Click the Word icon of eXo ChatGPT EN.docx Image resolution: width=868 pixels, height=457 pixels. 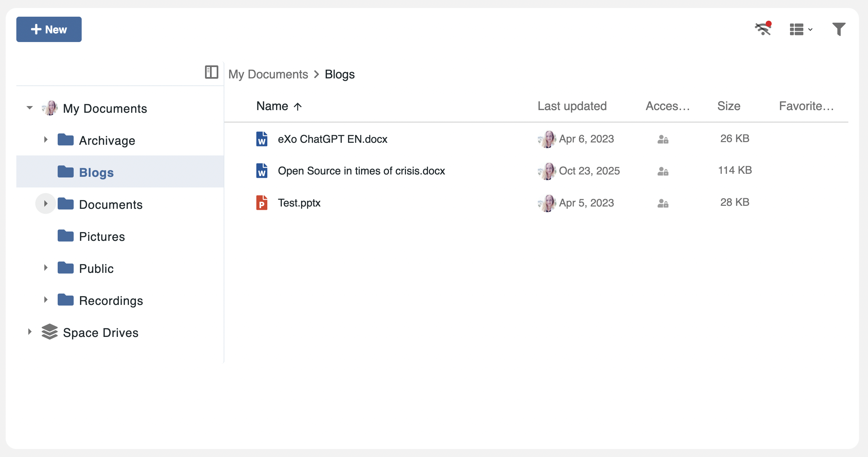pyautogui.click(x=261, y=139)
